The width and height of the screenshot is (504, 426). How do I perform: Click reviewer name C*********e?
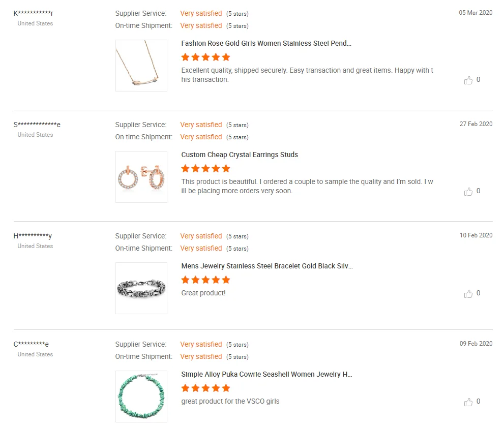(31, 344)
